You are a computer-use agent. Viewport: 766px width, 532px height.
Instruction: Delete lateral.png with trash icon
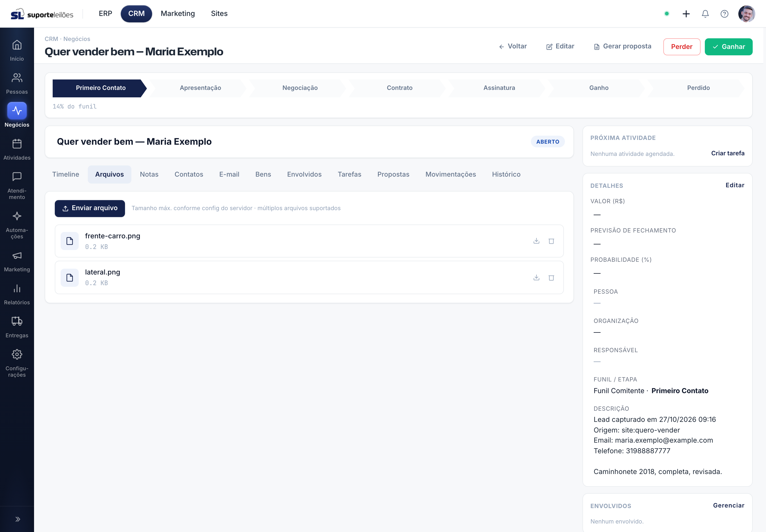551,277
